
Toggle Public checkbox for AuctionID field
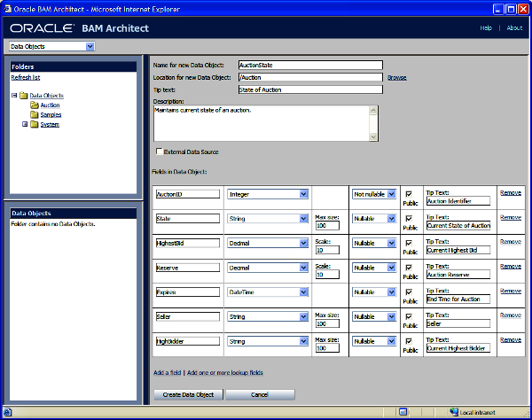(x=409, y=194)
